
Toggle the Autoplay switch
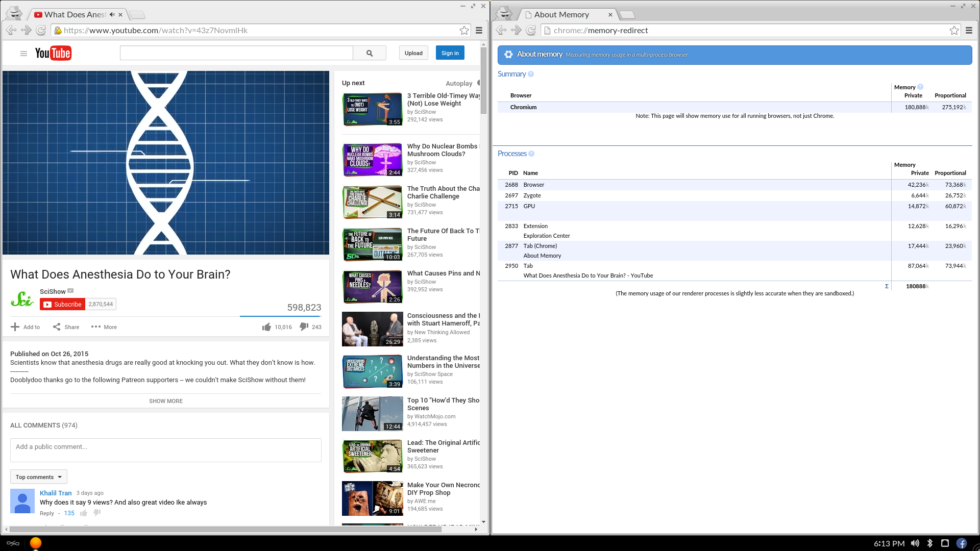(479, 83)
